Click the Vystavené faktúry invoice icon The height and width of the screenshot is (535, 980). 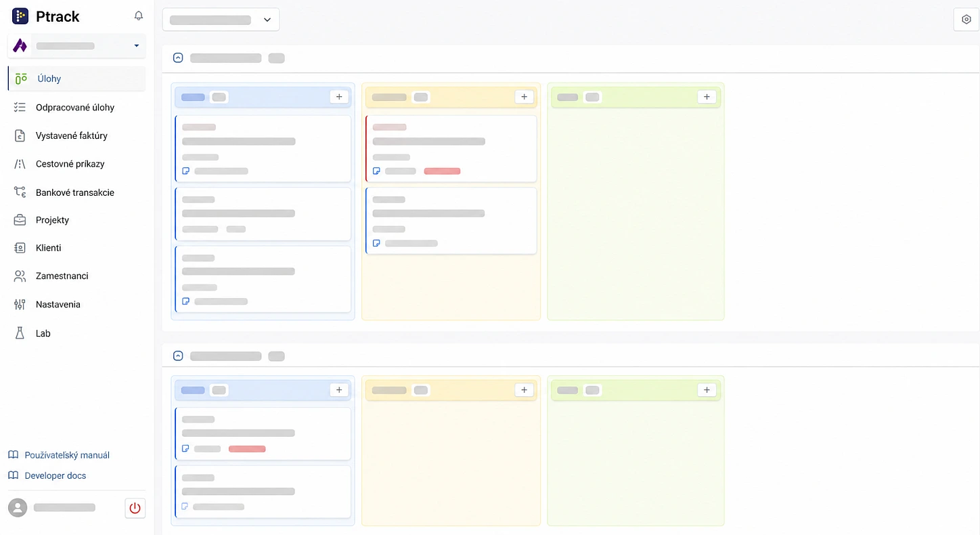point(20,135)
